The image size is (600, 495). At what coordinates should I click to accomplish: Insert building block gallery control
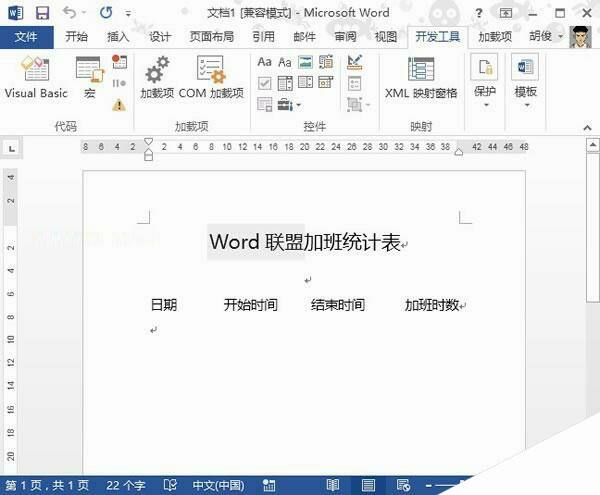coord(326,62)
